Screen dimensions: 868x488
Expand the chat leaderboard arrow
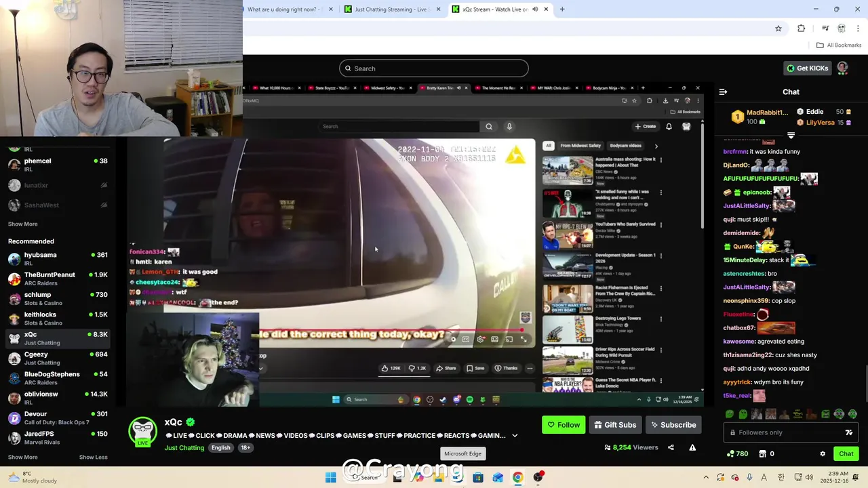tap(791, 135)
